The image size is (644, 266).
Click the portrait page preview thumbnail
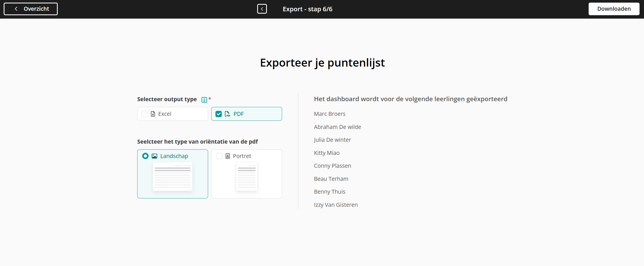247,177
